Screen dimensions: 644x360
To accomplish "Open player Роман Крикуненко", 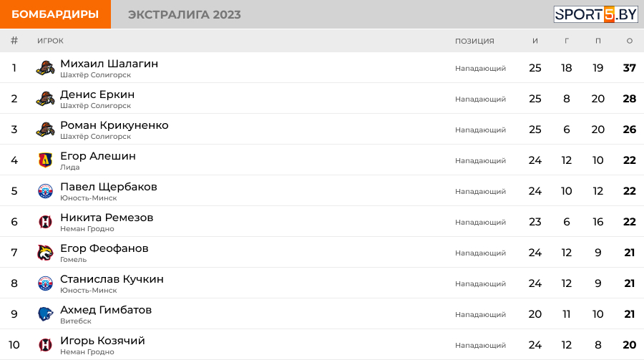I will pos(114,125).
